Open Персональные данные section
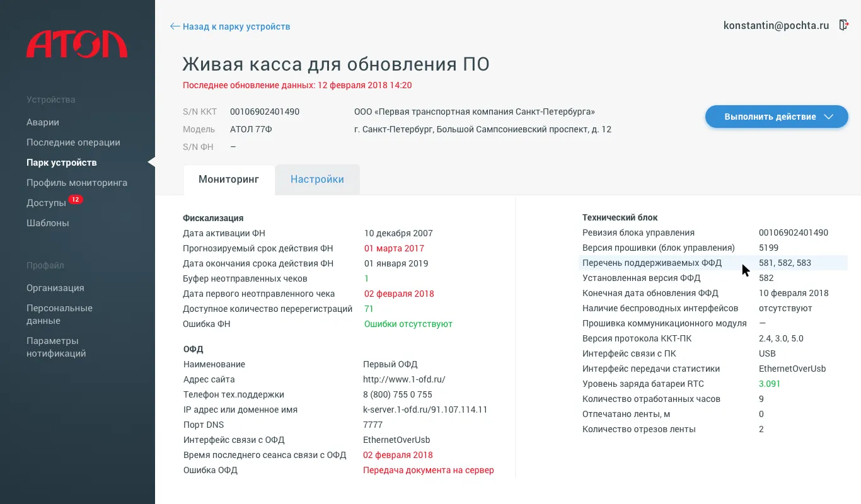 click(59, 314)
